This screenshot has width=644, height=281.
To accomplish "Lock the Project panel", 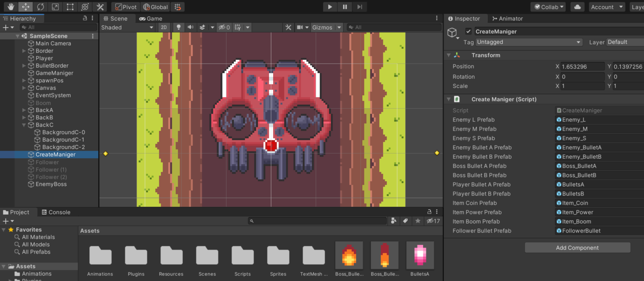I will point(429,212).
